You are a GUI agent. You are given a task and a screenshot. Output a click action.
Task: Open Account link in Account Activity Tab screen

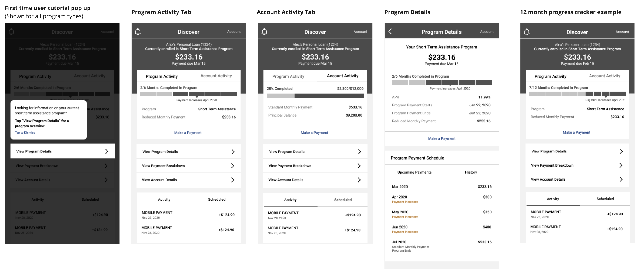[360, 32]
